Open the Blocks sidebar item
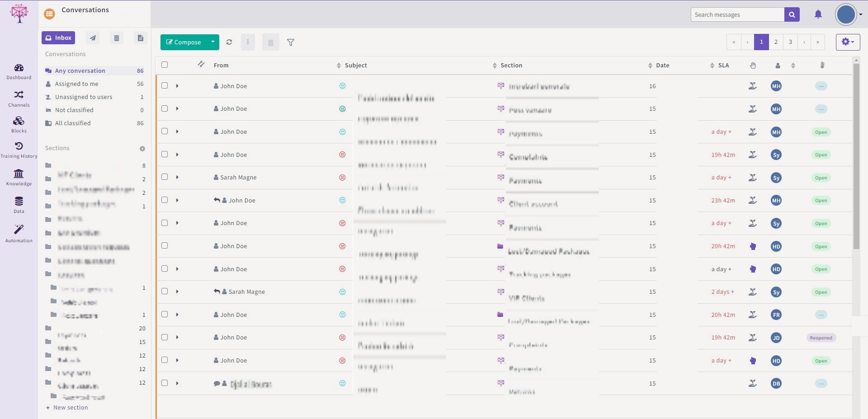Screen dimensions: 868x419 coord(19,124)
